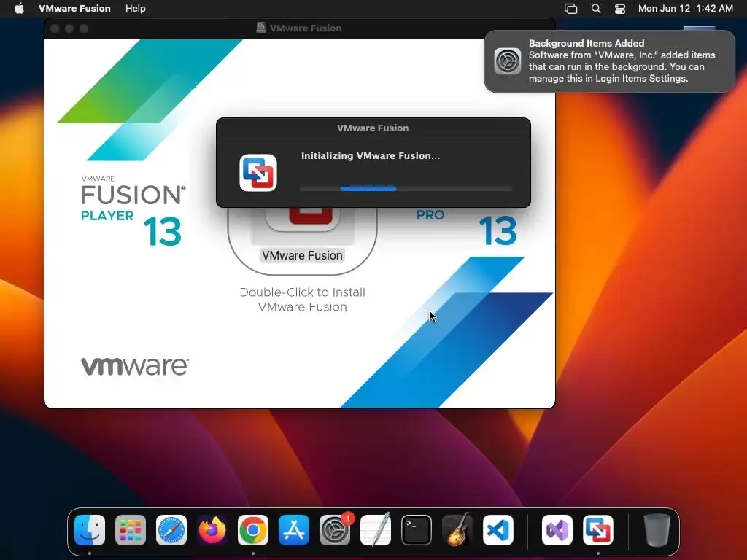Click the "VMware Fusion" label under installer icon
The height and width of the screenshot is (560, 747).
tap(303, 255)
